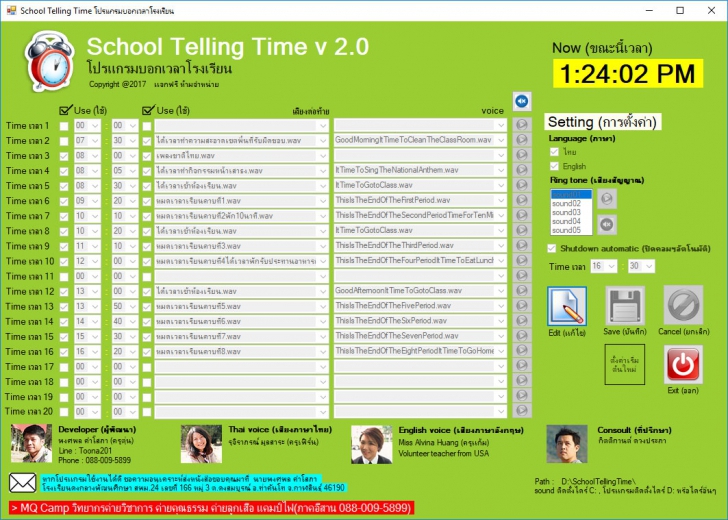This screenshot has width=728, height=520.
Task: Open the shutdown hour dropdown showing 16
Action: tap(612, 266)
